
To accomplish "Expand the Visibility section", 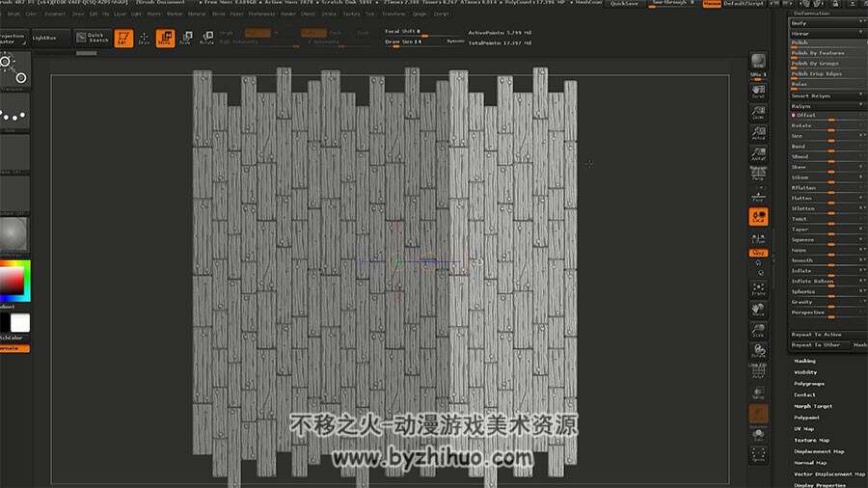I will (805, 372).
